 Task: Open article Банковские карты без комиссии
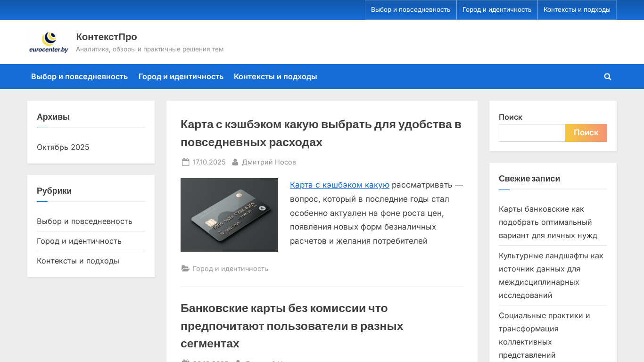(292, 326)
